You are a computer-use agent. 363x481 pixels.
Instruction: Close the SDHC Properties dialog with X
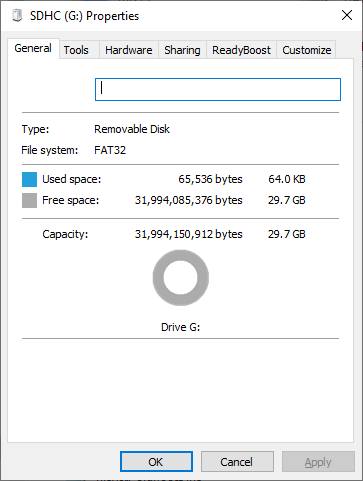click(x=347, y=15)
